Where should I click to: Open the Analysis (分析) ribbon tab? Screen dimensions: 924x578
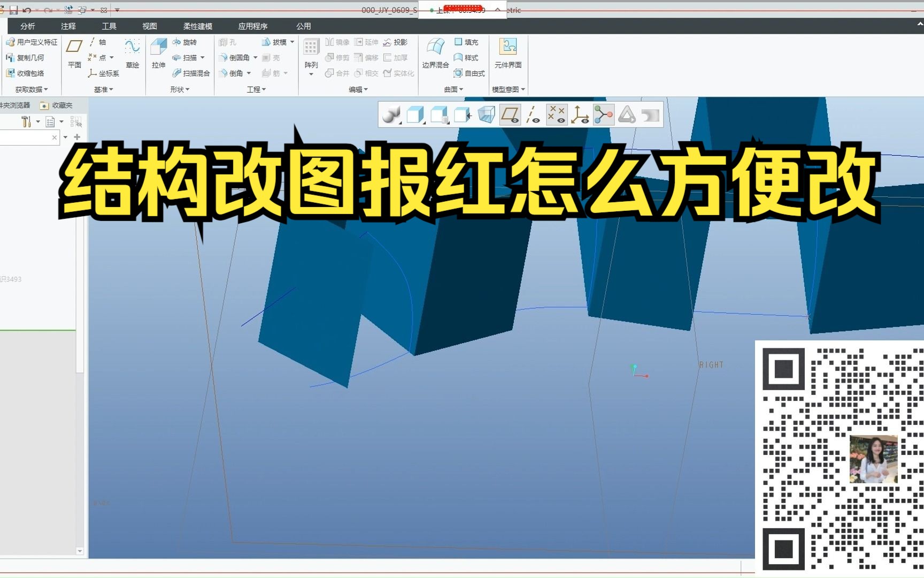[x=27, y=26]
